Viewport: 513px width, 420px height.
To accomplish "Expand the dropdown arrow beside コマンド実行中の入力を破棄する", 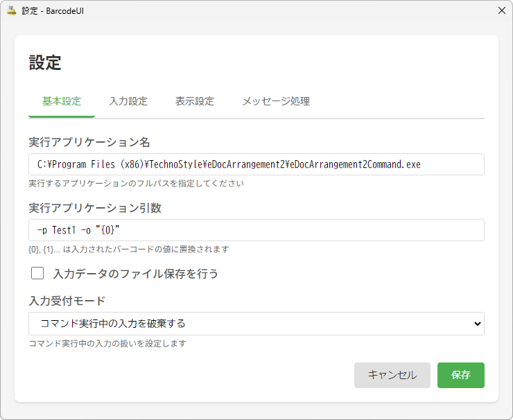I will [476, 323].
